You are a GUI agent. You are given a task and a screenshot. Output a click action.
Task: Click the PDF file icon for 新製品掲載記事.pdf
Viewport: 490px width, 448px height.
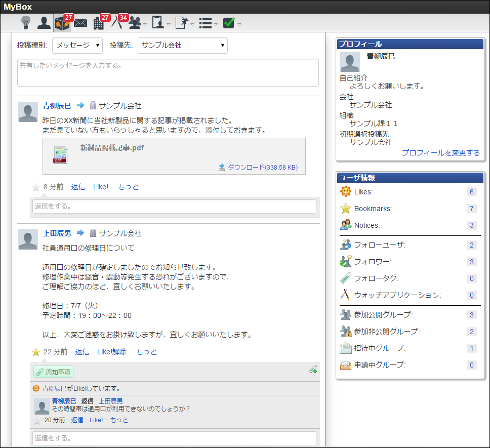tap(60, 155)
